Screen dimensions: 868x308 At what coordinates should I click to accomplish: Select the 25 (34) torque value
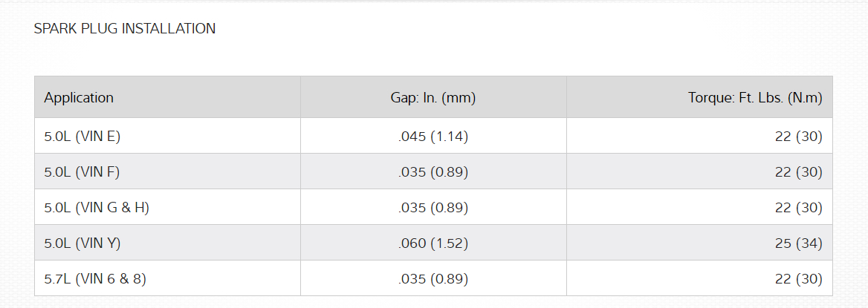tap(798, 243)
